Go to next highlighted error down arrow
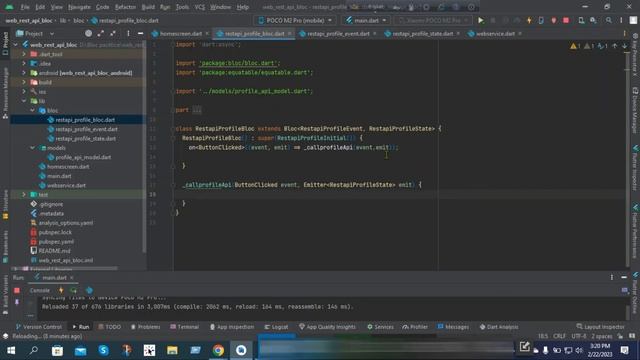640x360 pixels. [x=624, y=46]
